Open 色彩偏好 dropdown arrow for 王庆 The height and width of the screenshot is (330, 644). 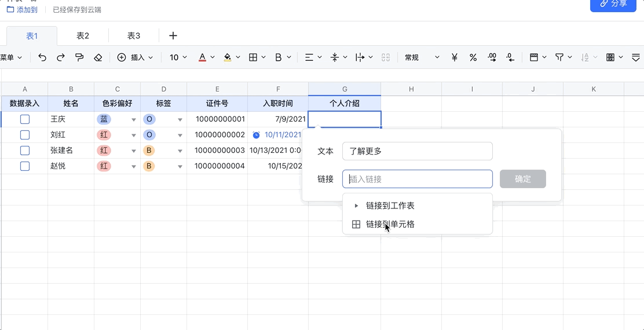point(134,120)
